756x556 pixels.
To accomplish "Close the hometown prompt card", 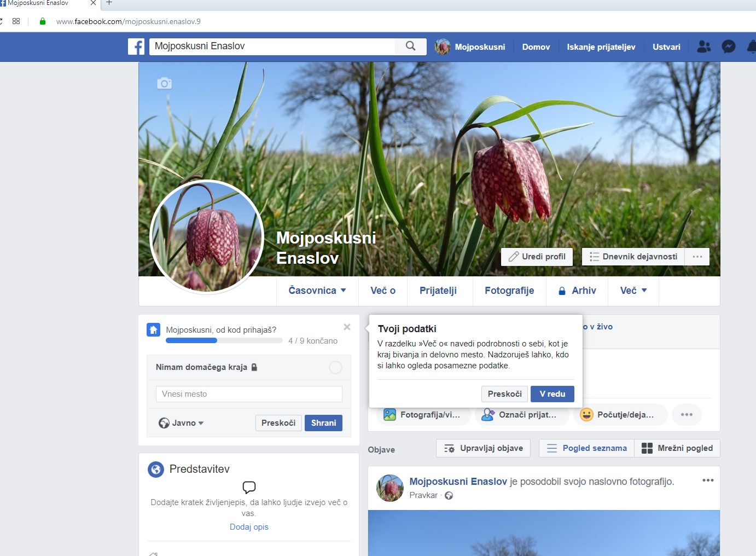I will 347,327.
